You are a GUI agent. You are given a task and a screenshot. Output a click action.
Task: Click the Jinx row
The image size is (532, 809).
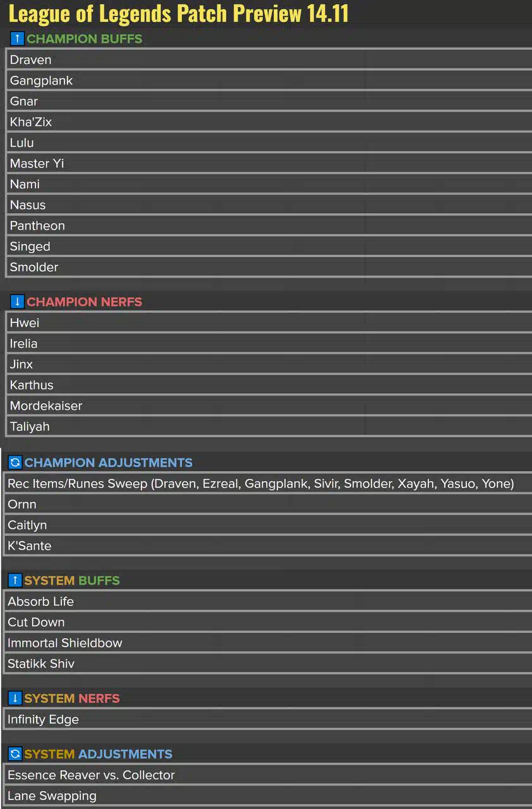(x=269, y=364)
